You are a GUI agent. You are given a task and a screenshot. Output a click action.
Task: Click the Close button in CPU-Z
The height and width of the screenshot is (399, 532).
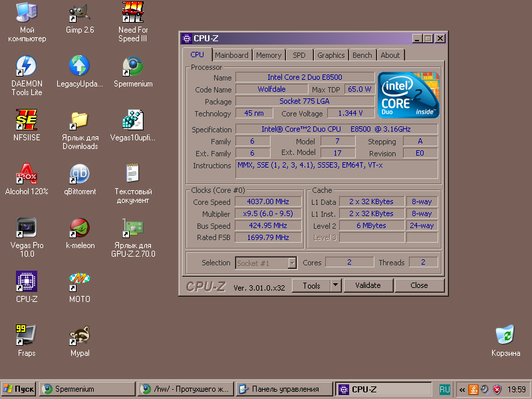(420, 285)
